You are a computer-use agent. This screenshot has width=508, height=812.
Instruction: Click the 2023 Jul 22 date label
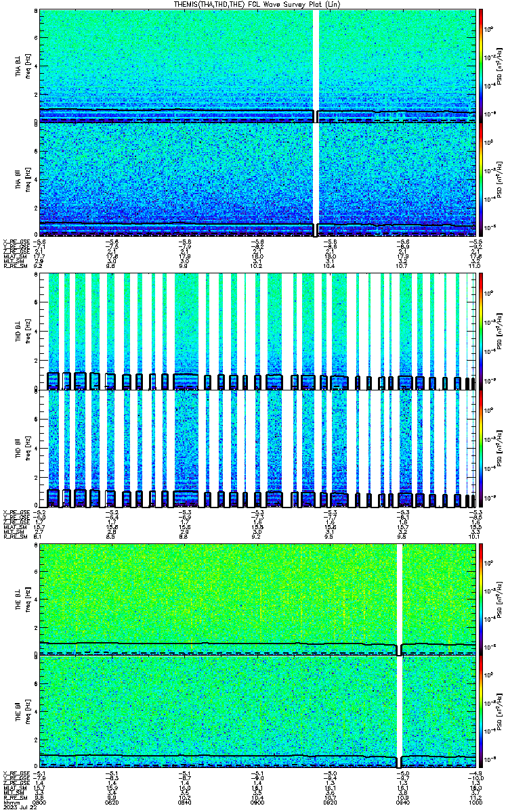16,807
